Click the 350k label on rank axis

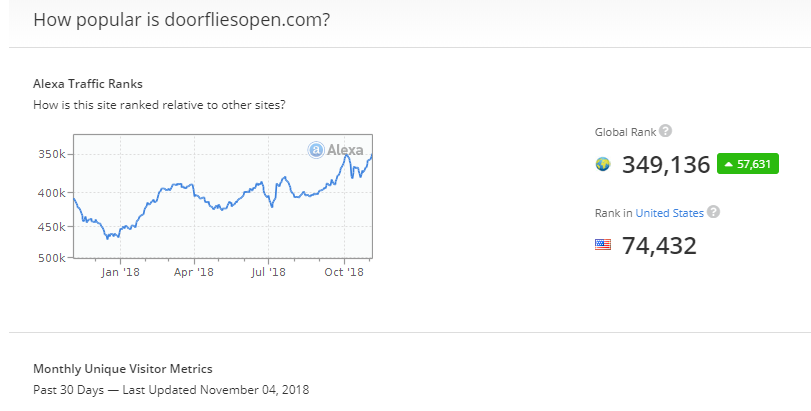[x=52, y=155]
